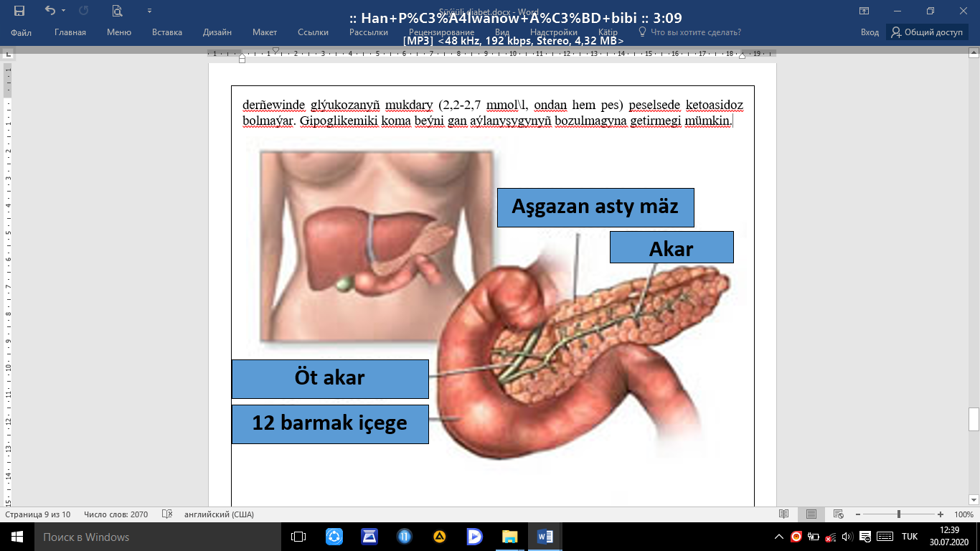Click the Общий доступ share button
The height and width of the screenshot is (551, 980).
(927, 32)
